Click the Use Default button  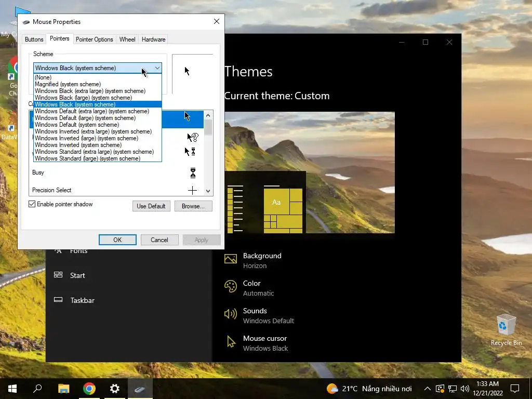click(151, 206)
